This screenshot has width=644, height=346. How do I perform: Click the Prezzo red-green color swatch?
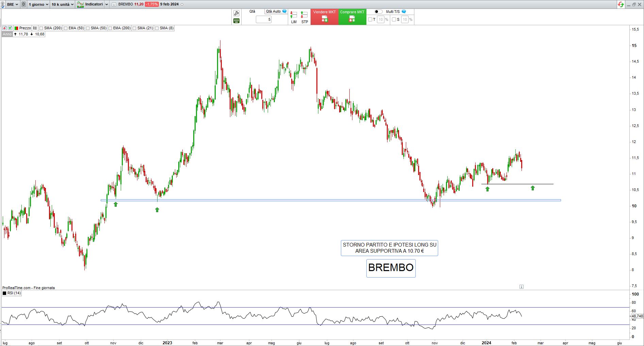[x=16, y=28]
